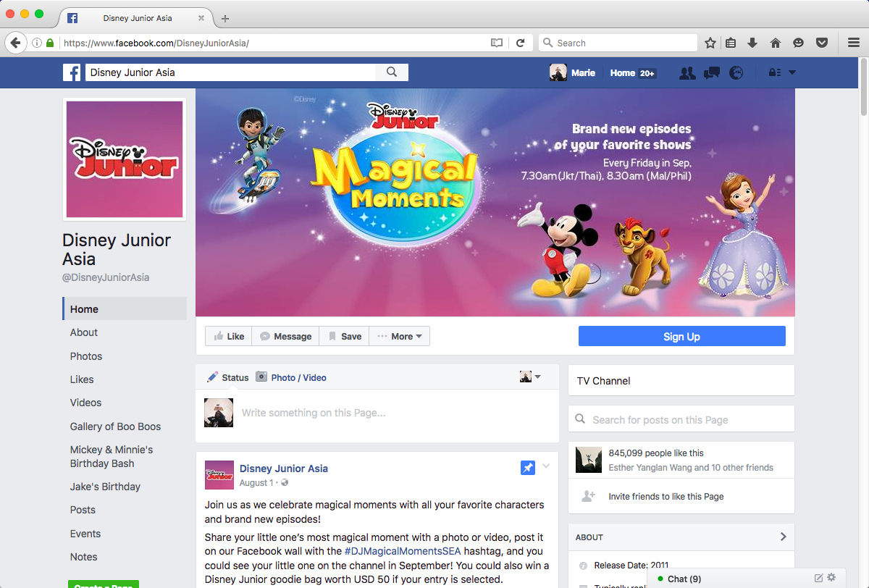Click the Message button

[286, 336]
